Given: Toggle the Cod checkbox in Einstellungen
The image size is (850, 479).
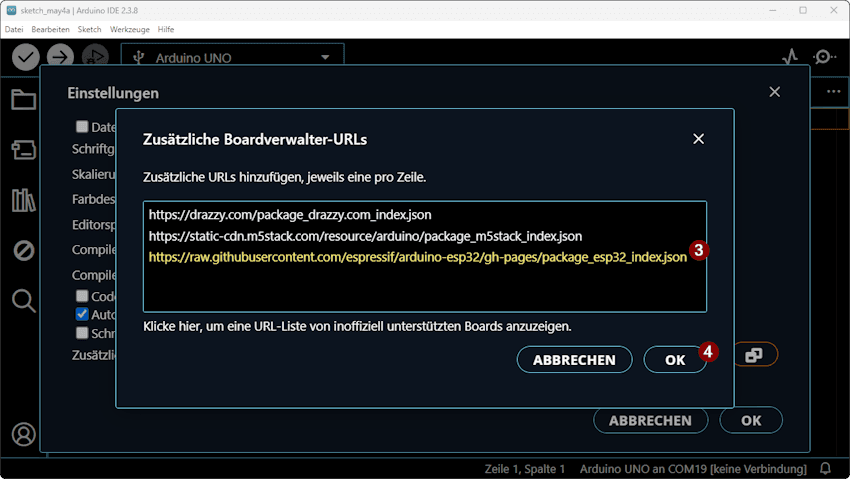Looking at the screenshot, I should point(82,296).
